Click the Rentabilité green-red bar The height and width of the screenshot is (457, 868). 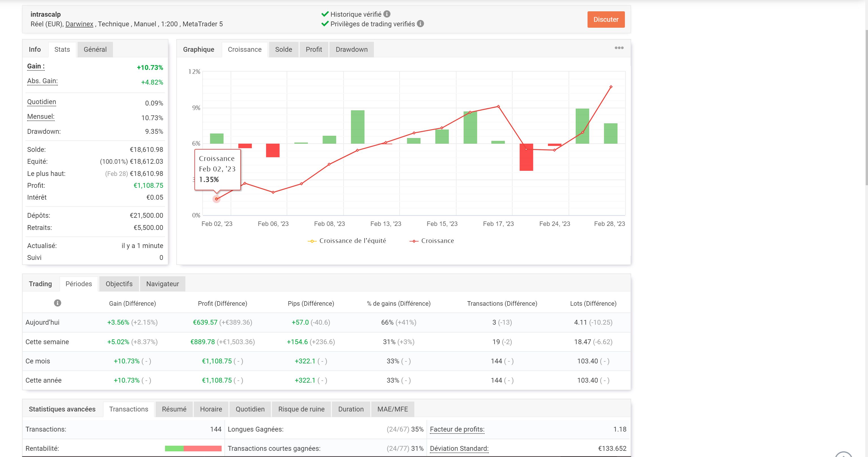tap(193, 449)
